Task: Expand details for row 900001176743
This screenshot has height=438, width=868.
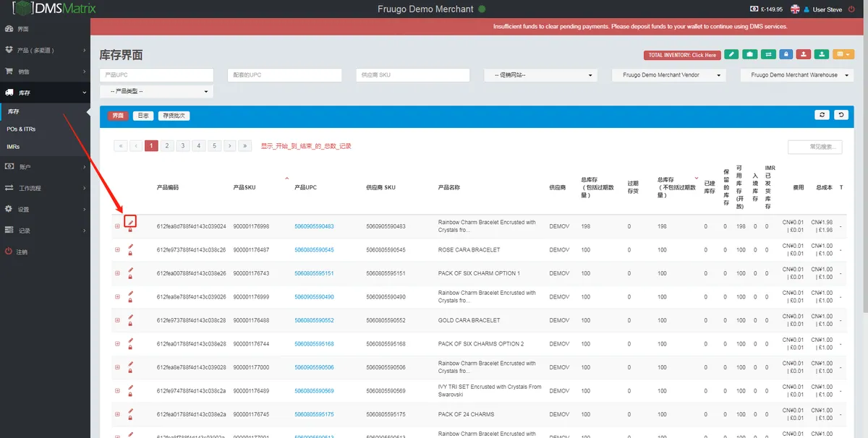Action: pyautogui.click(x=117, y=273)
